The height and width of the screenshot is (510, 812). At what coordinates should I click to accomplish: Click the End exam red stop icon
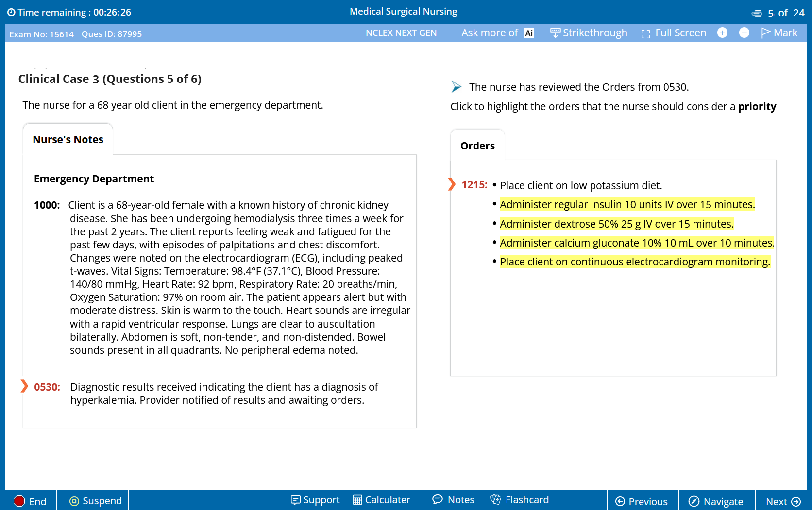point(19,501)
